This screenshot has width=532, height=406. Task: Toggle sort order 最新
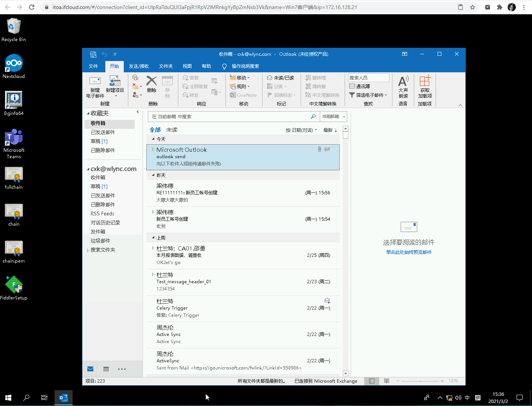[330, 130]
